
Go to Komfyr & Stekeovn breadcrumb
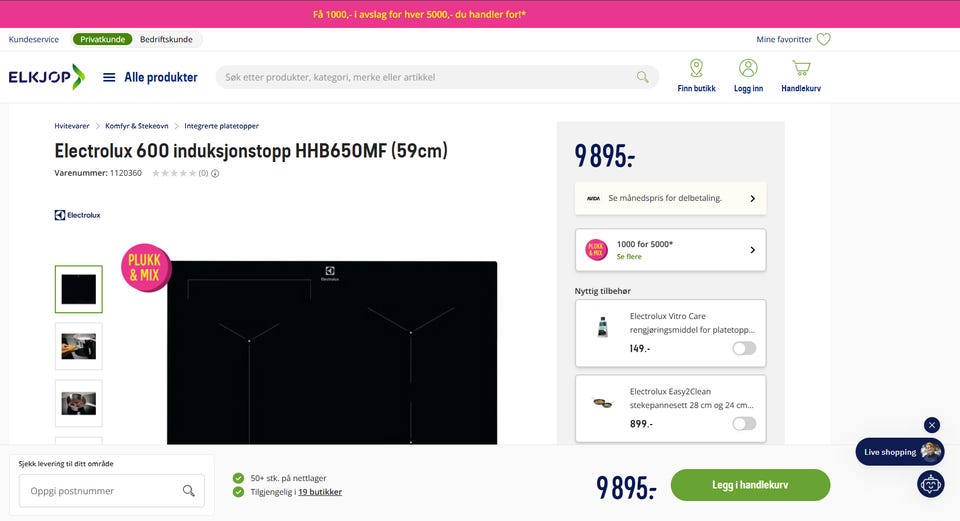137,126
